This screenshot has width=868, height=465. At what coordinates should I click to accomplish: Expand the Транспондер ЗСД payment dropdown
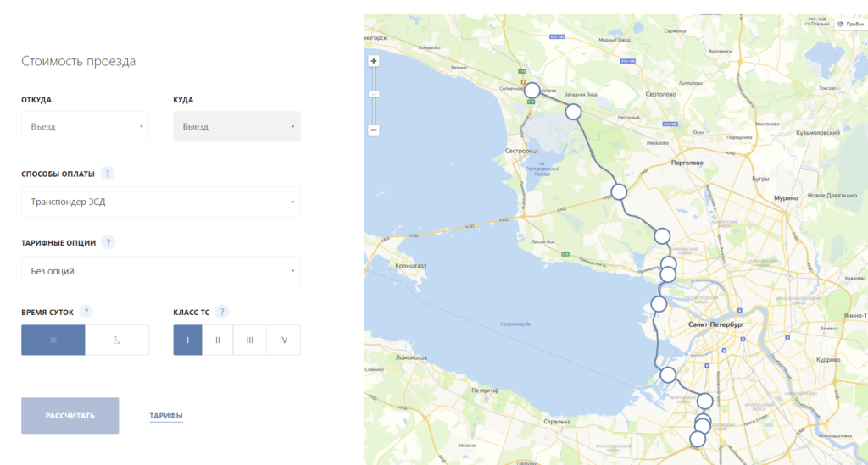pos(160,202)
